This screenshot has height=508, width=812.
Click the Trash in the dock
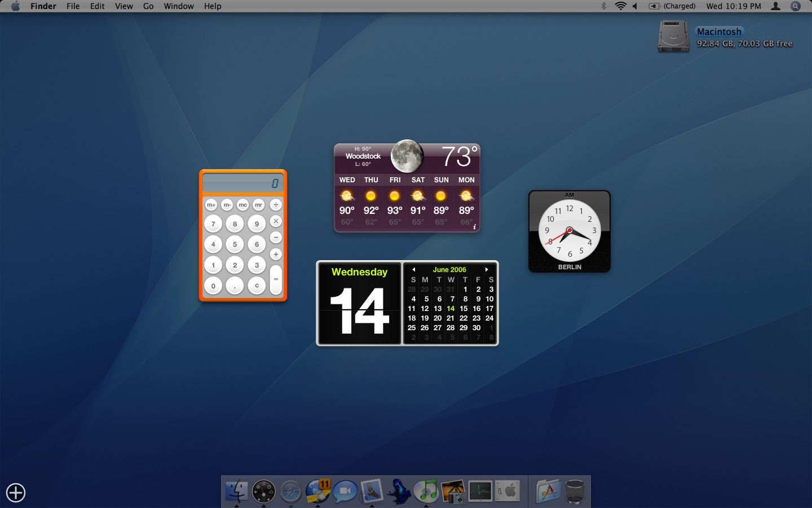coord(575,492)
